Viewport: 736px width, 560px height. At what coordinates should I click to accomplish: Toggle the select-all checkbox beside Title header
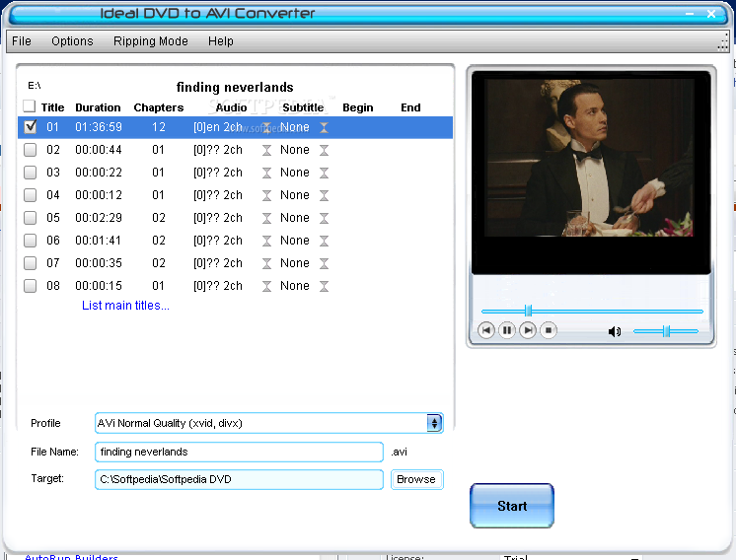click(x=29, y=106)
